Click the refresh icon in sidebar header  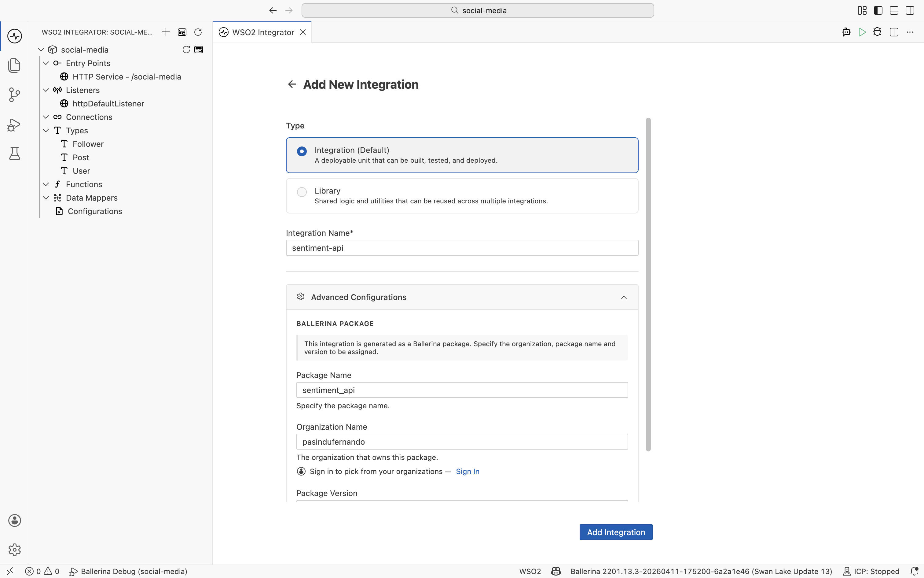(198, 32)
